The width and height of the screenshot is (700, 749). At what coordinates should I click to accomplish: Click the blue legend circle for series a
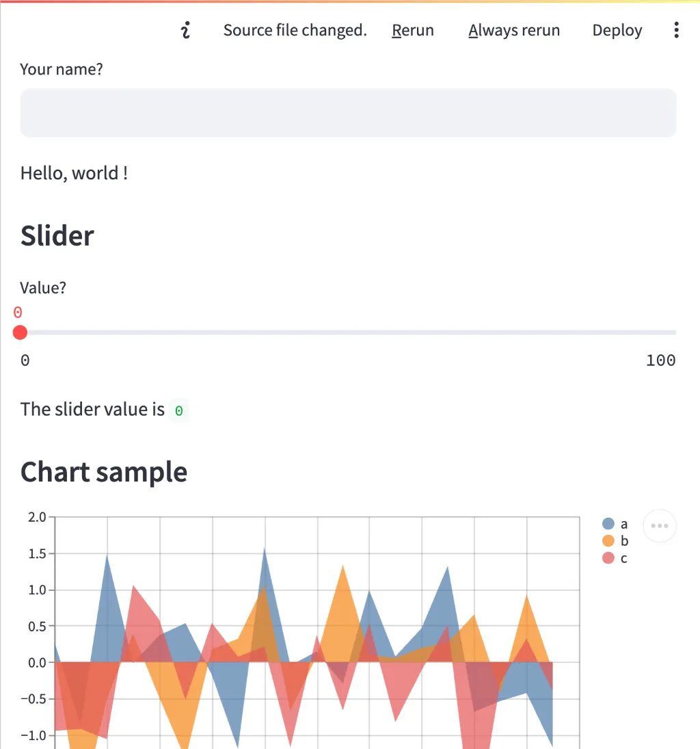click(608, 524)
